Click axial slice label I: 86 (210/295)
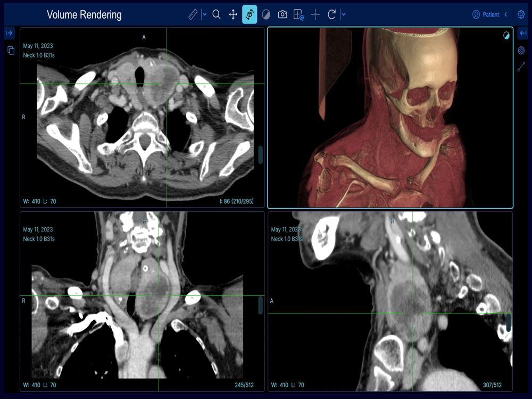This screenshot has height=399, width=532. 237,201
